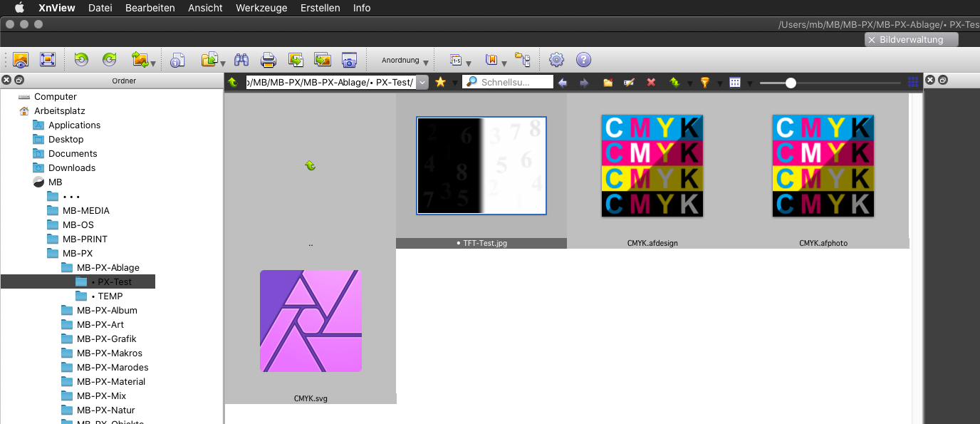Toggle the folder tree layout icon

pyautogui.click(x=523, y=60)
